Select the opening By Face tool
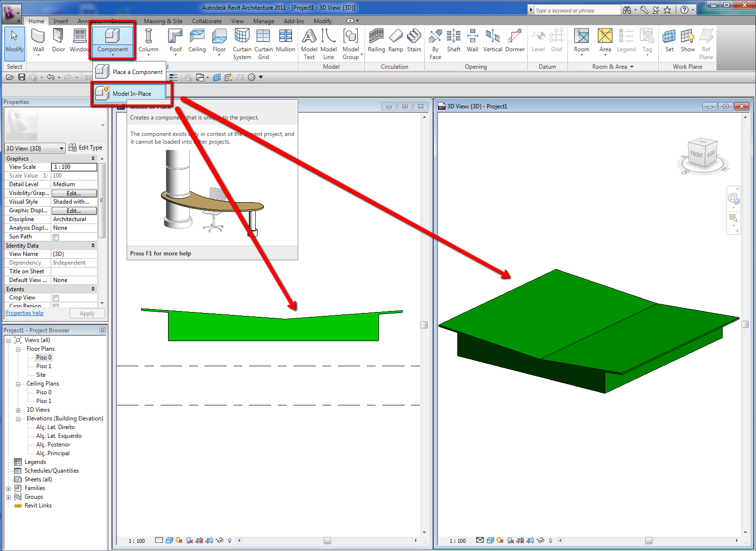The width and height of the screenshot is (756, 551). (436, 44)
